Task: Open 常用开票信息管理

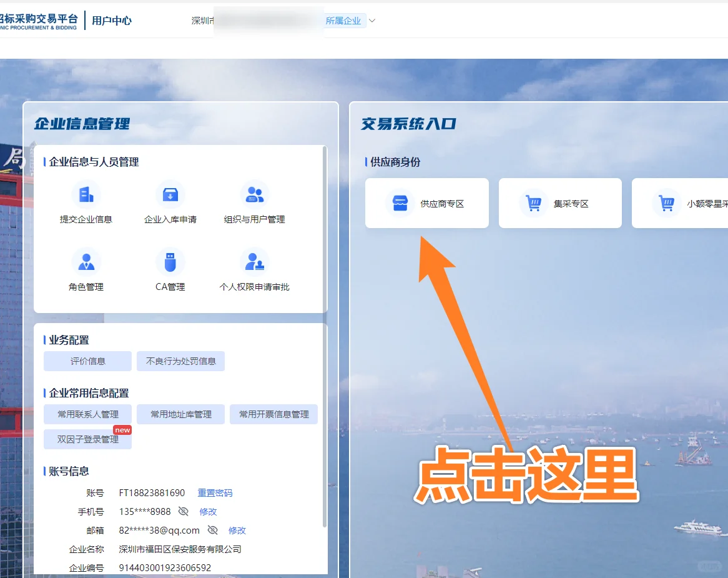Action: coord(273,414)
